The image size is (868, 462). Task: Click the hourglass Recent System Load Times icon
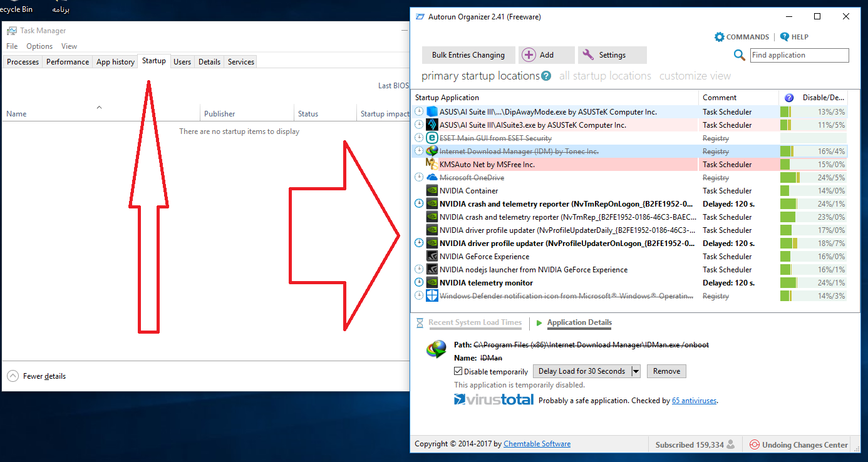tap(420, 323)
